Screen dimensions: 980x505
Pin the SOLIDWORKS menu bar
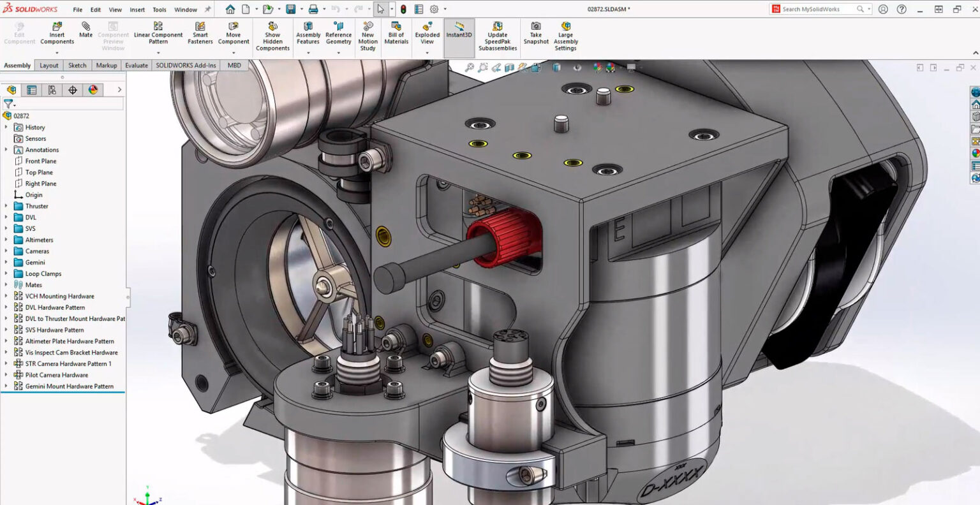click(207, 10)
